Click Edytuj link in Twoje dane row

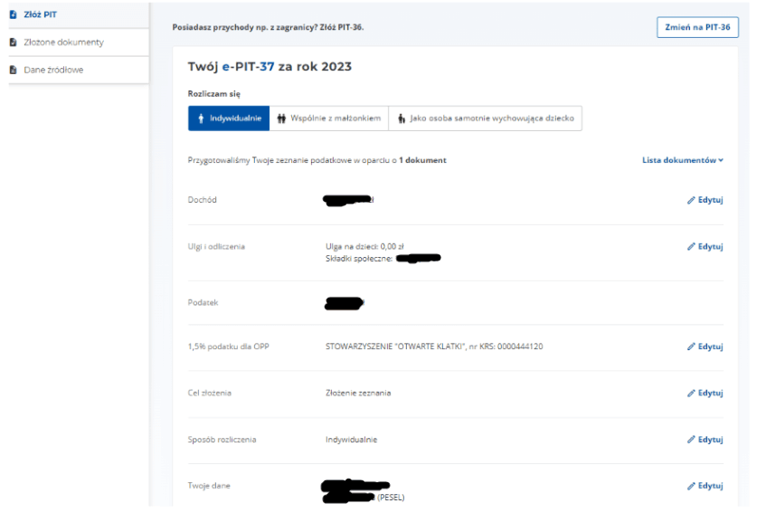click(x=705, y=486)
